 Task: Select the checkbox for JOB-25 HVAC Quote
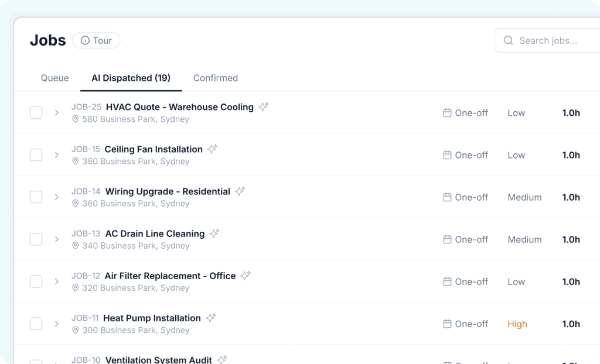[36, 113]
